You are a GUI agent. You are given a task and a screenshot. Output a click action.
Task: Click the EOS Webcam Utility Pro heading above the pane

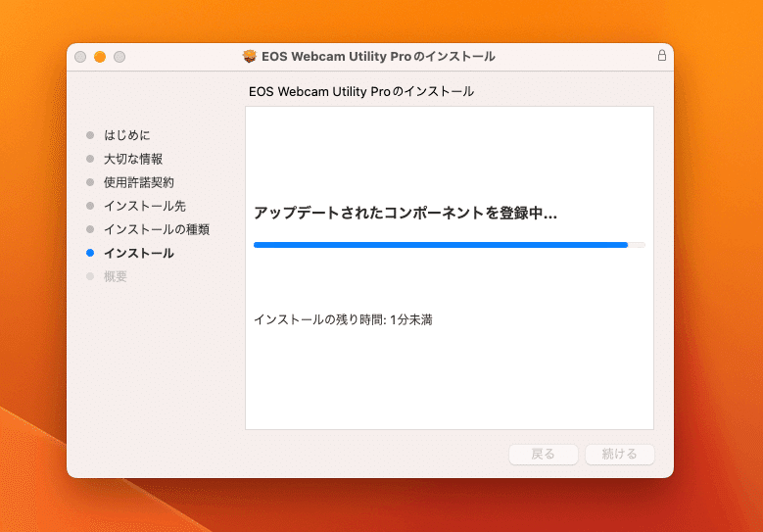pos(361,91)
